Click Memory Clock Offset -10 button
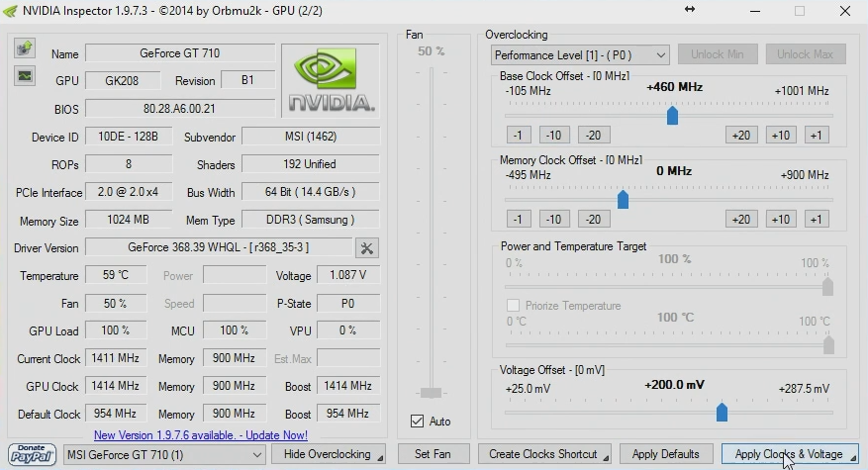The image size is (868, 470). (x=554, y=220)
